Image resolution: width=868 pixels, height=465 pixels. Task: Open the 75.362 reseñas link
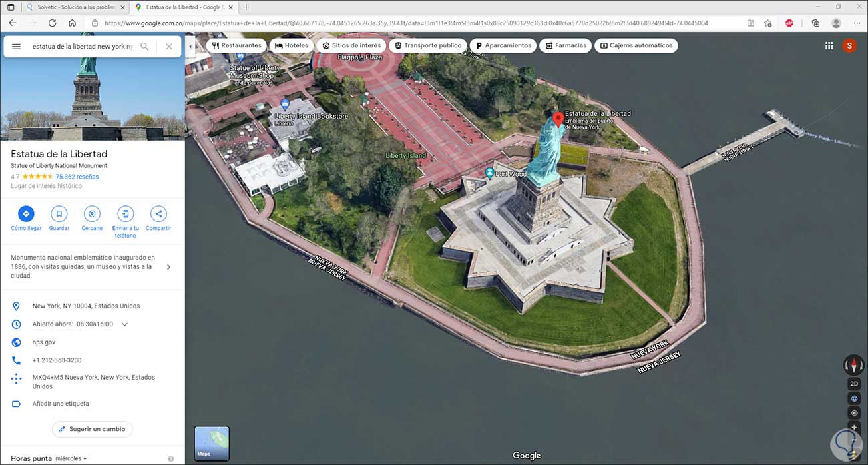(x=77, y=177)
